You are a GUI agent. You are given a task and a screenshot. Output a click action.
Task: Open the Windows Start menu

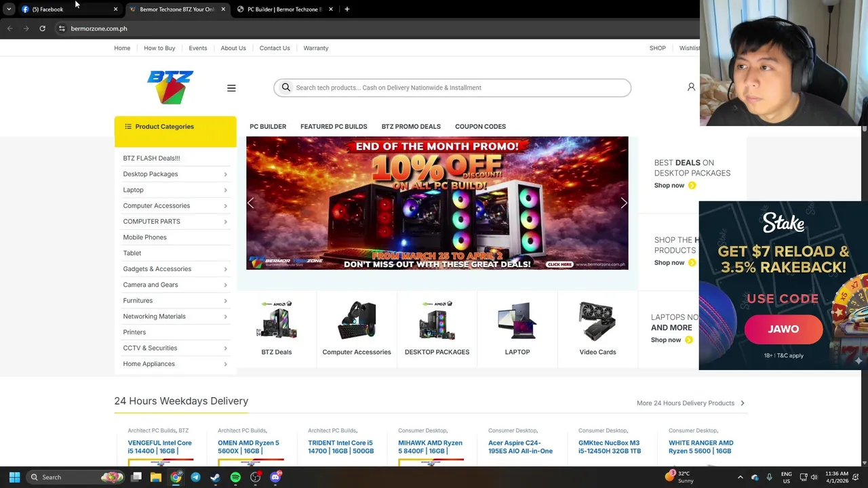click(x=14, y=477)
